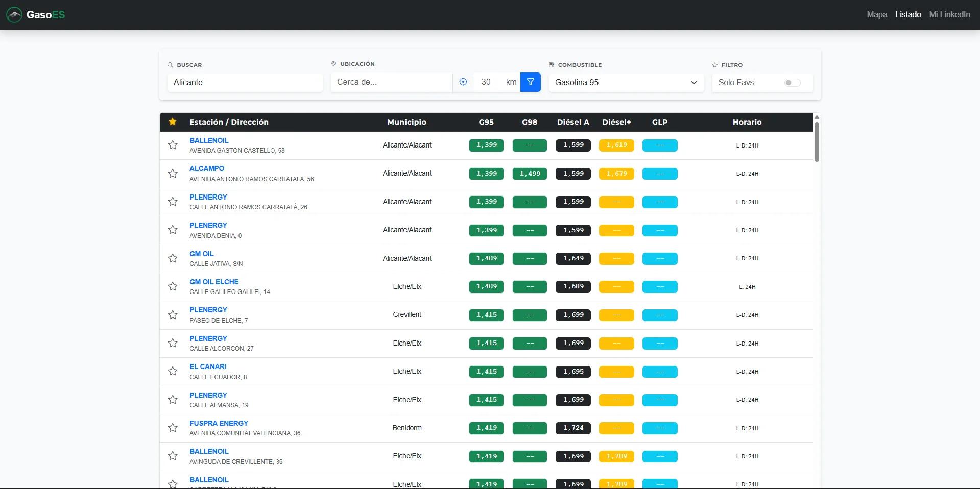
Task: Click GM OIL Jativa Diésel A 1,649
Action: pyautogui.click(x=573, y=258)
